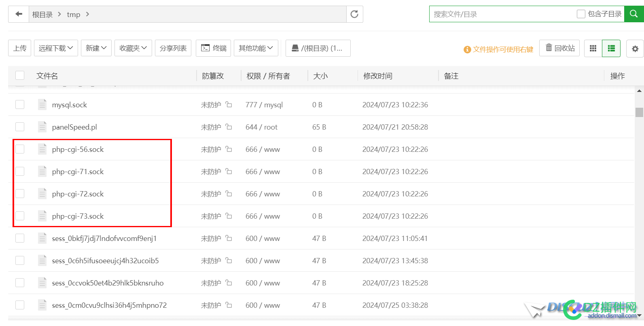Click timestamp 2024/07/25 03:38:28

coord(395,305)
